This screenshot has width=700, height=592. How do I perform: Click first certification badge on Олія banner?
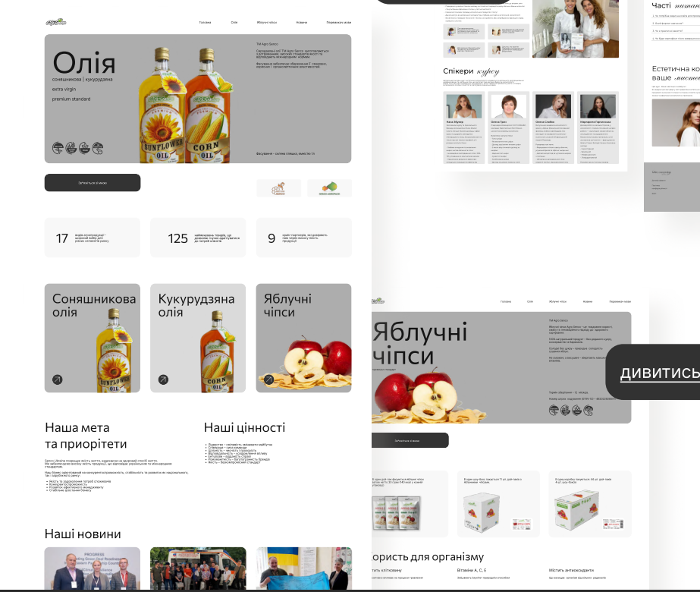58,148
